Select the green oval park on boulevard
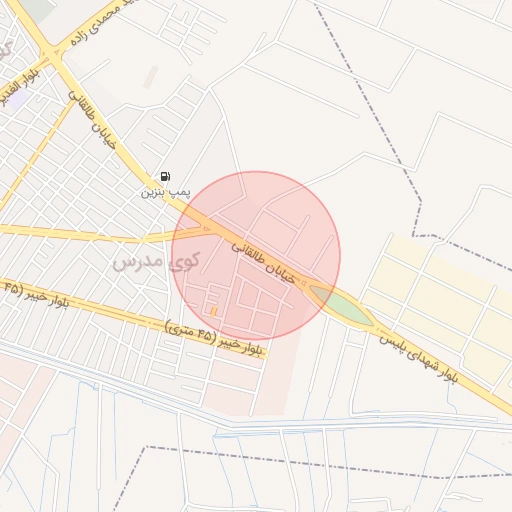This screenshot has width=512, height=512. point(342,306)
